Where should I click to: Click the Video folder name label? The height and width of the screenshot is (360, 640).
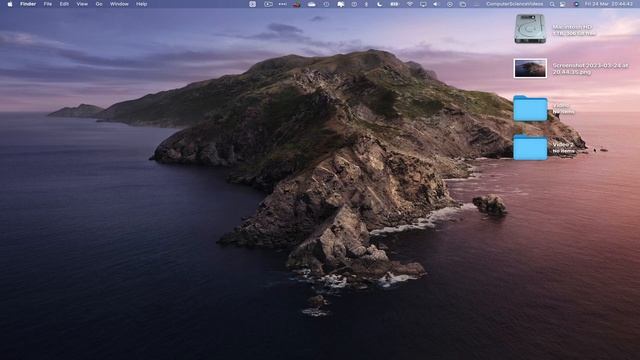(560, 106)
